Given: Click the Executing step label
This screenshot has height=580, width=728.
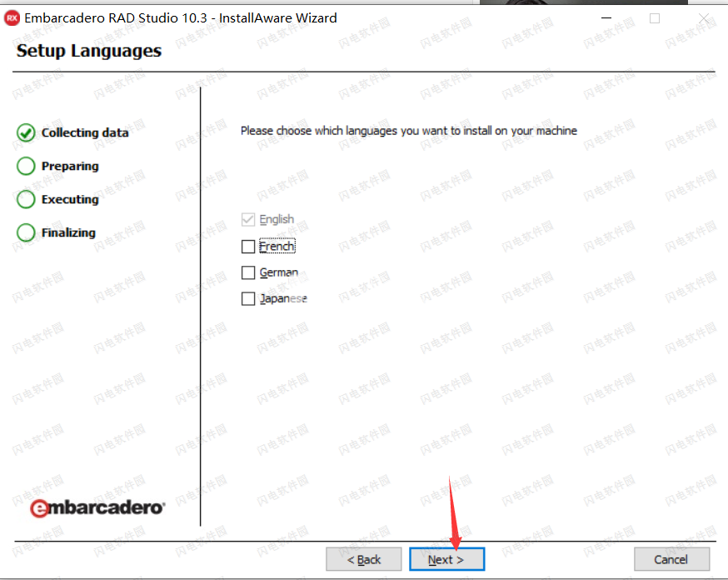Looking at the screenshot, I should point(70,200).
